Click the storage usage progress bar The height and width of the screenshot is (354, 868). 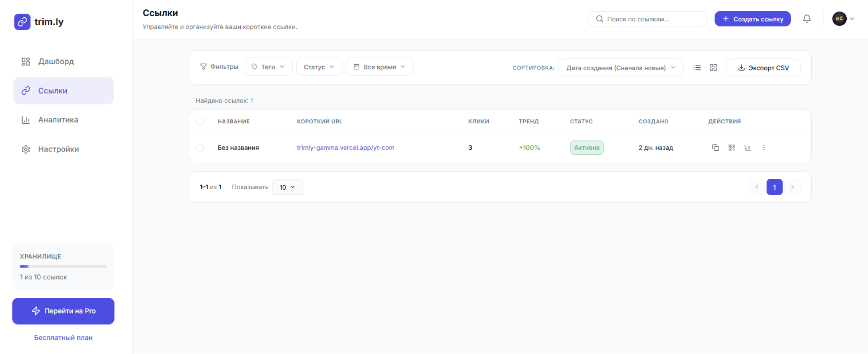pos(63,266)
